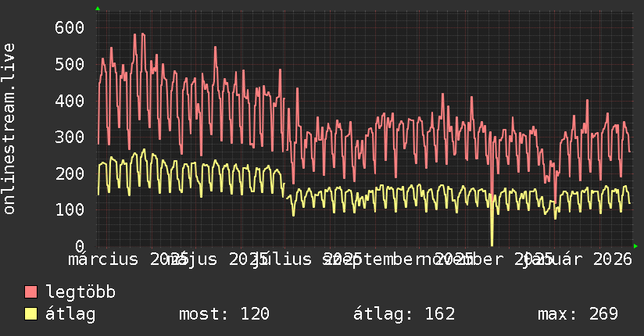This screenshot has height=336, width=644.
Task: Click the pink legtöbb legend swatch
Action: [30, 292]
